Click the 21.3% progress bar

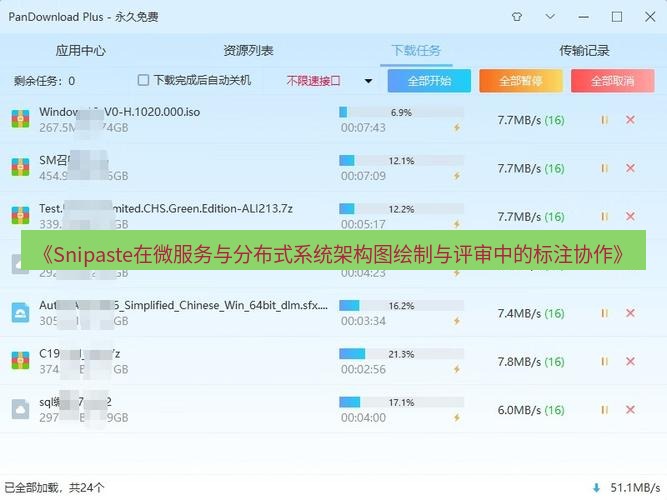pyautogui.click(x=401, y=354)
